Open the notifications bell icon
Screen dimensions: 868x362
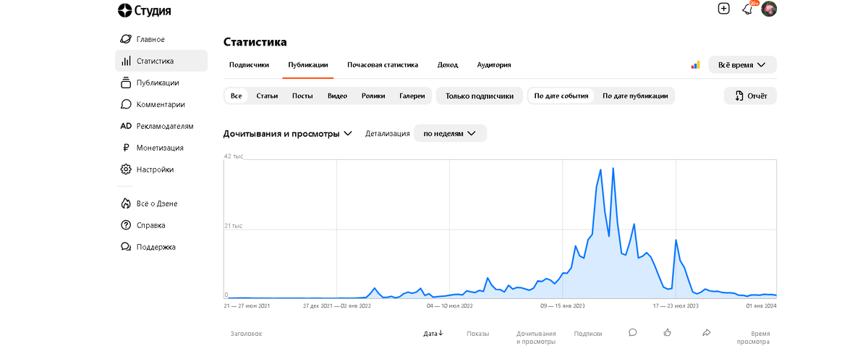tap(747, 9)
